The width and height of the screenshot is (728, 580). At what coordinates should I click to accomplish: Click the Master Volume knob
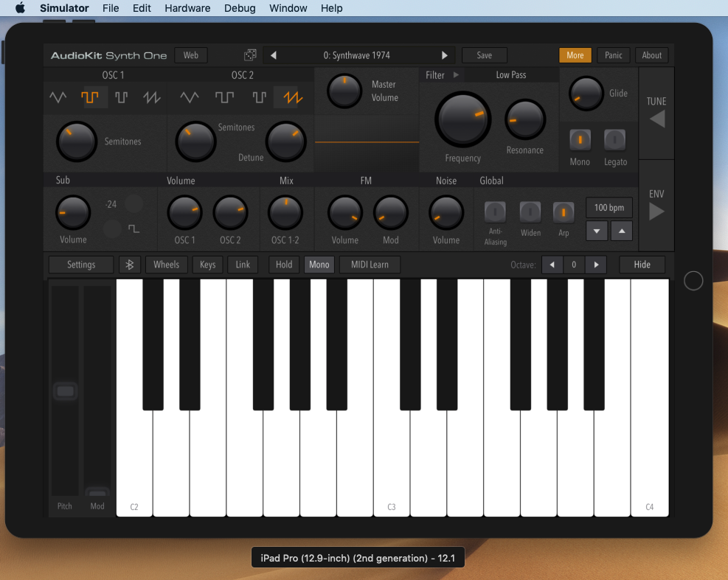point(344,91)
